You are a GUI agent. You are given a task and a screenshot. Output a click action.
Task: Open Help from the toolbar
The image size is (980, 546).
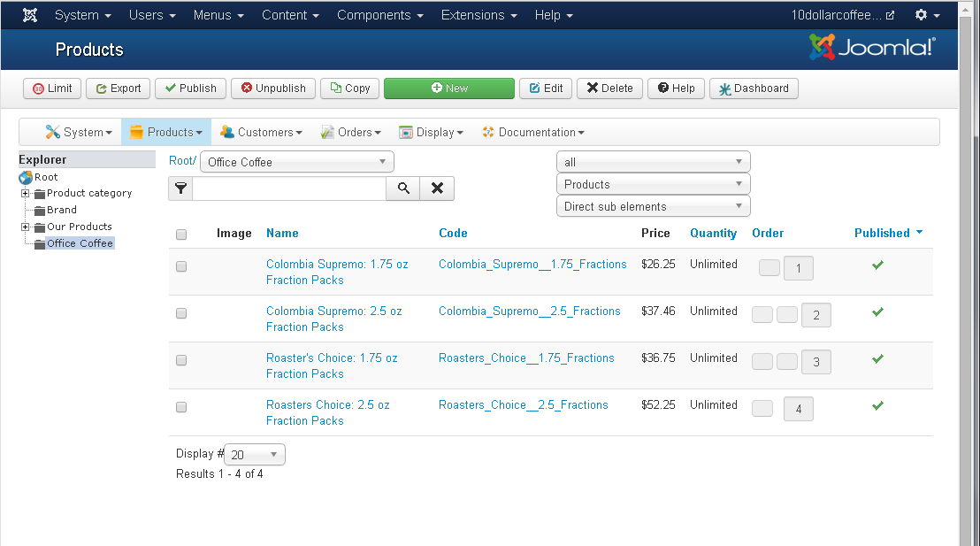click(x=677, y=88)
